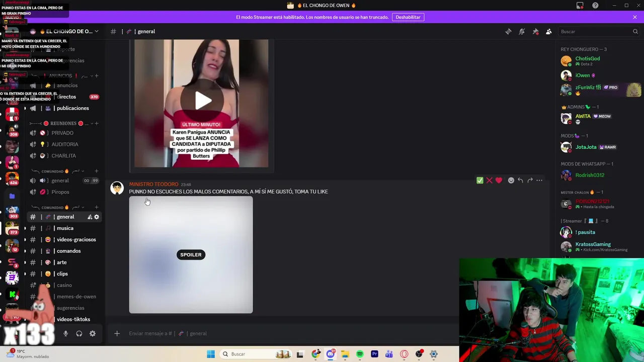Open JotaJota mod profile
This screenshot has height=362, width=644.
click(599, 147)
